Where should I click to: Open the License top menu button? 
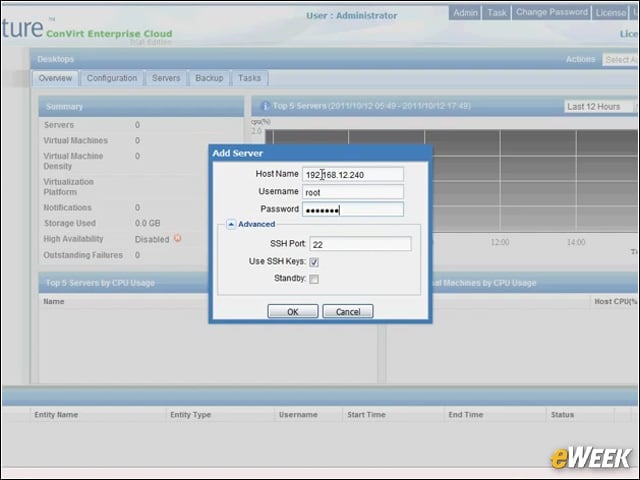611,13
